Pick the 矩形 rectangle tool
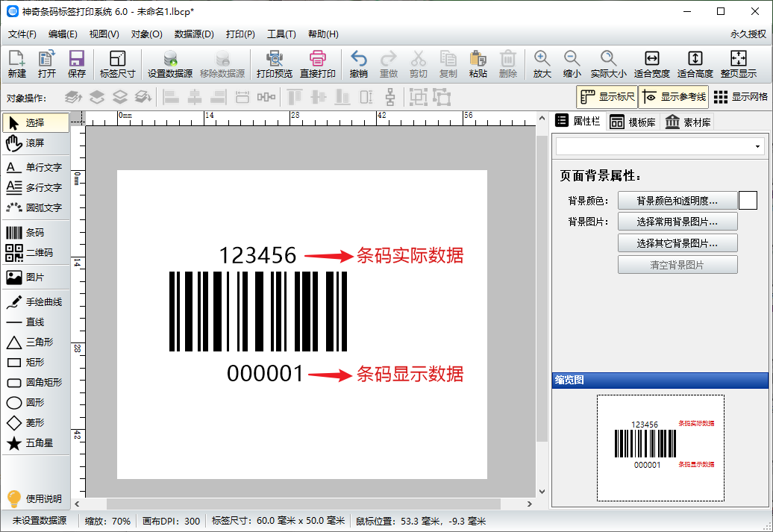This screenshot has height=532, width=773. pyautogui.click(x=36, y=363)
